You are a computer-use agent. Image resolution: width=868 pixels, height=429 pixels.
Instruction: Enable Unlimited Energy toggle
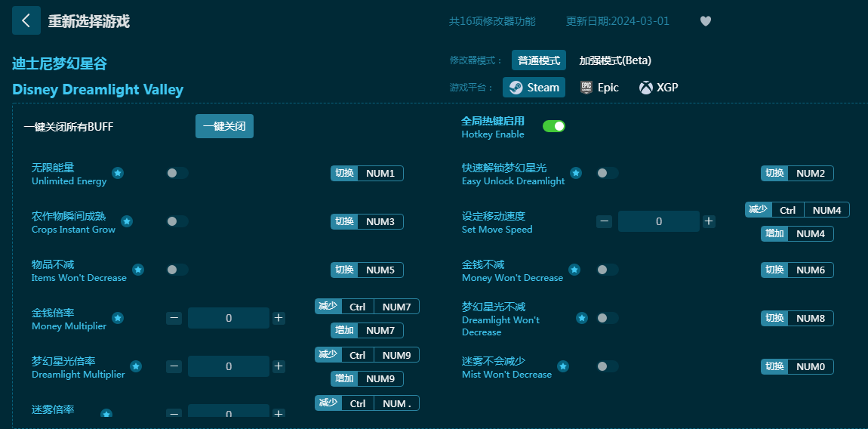[x=177, y=173]
